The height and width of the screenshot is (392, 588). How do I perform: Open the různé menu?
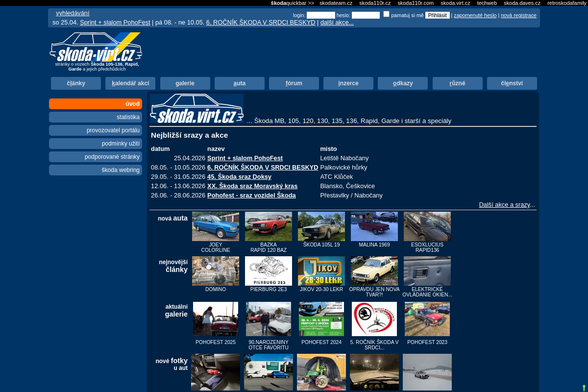[x=458, y=83]
